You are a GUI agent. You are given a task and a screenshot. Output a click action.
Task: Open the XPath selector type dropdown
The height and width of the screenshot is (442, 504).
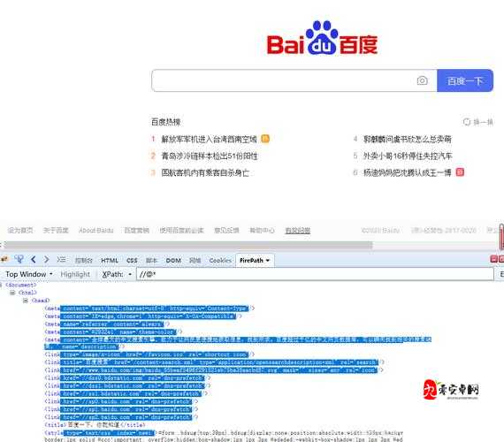tap(130, 275)
